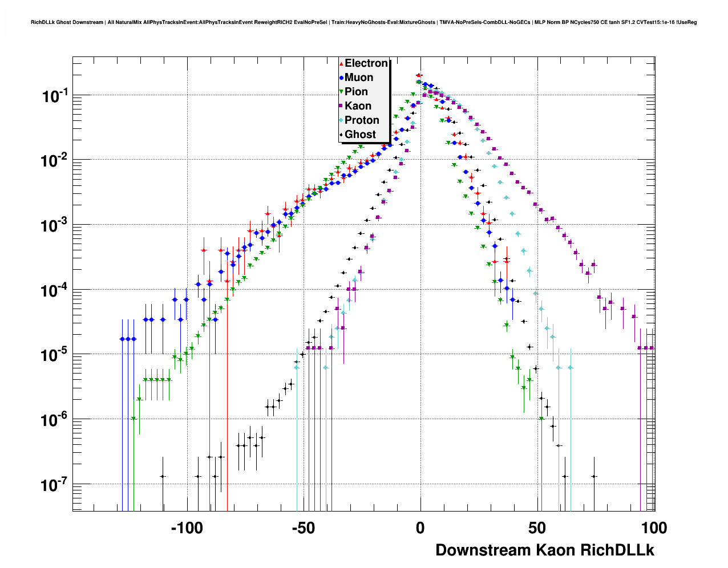Click the Kaon legend label text
This screenshot has width=728, height=568.
(x=358, y=106)
